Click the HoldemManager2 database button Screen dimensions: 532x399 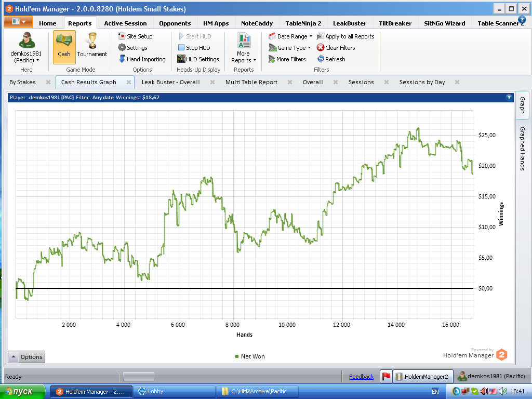pos(423,377)
